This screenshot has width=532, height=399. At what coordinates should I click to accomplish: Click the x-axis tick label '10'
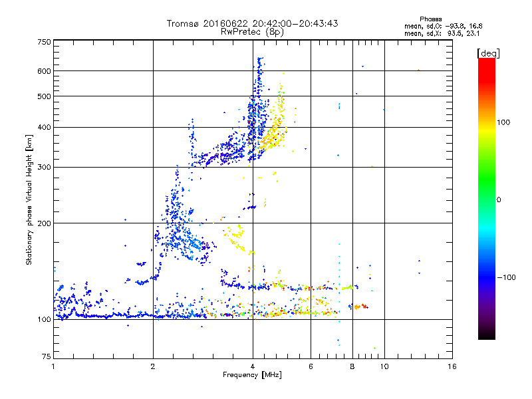point(384,366)
